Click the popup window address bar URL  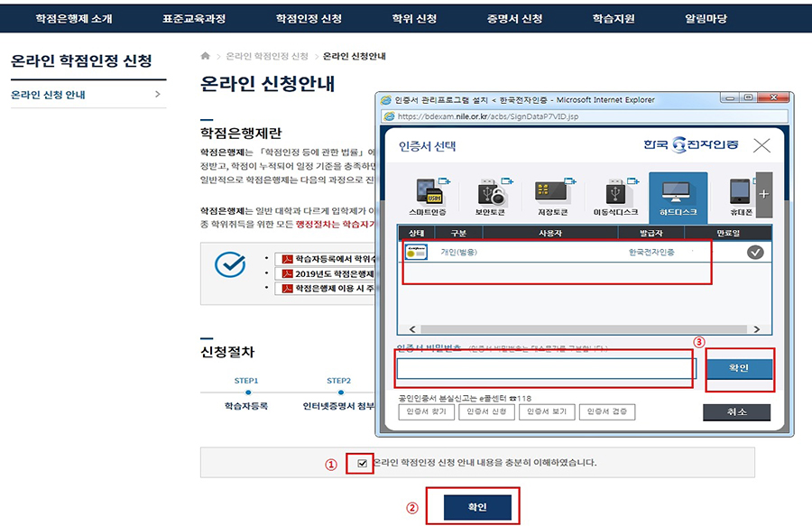coord(488,116)
